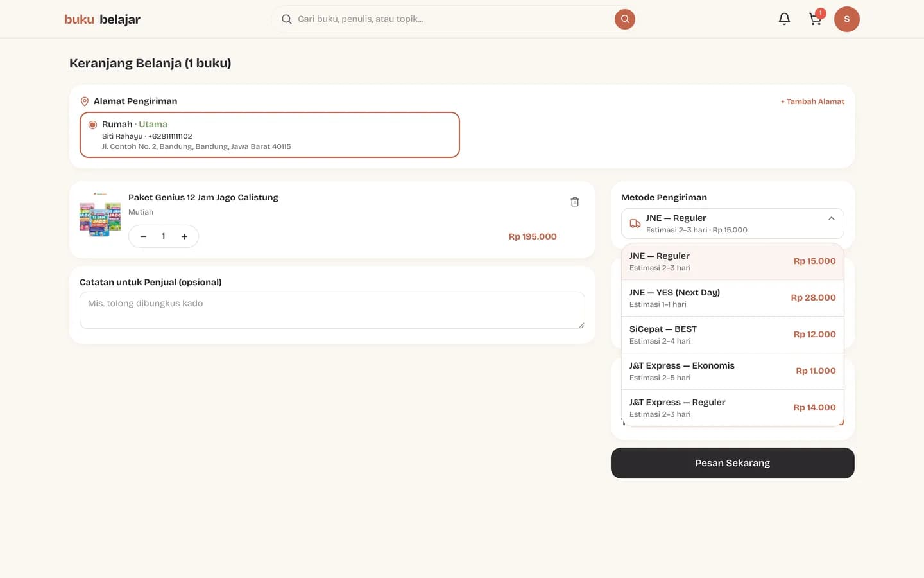Click the author name Mutiah
Image resolution: width=924 pixels, height=578 pixels.
[x=141, y=212]
